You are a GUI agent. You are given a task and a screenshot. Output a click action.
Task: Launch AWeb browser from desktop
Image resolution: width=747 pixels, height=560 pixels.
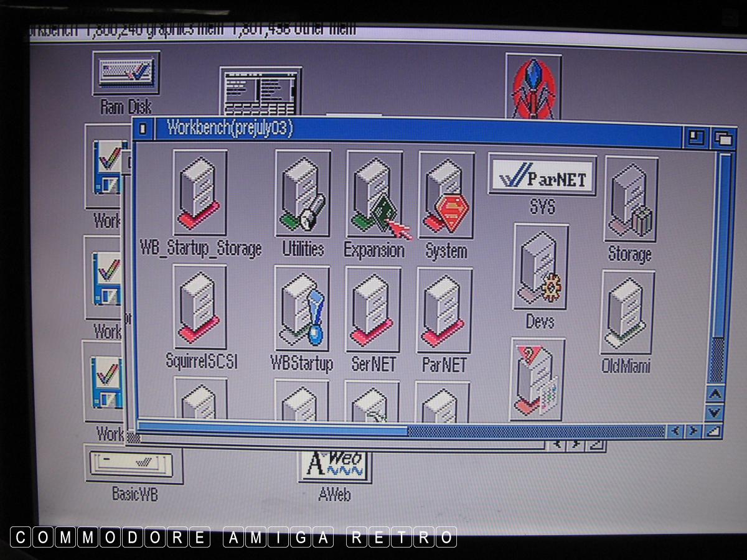(335, 465)
